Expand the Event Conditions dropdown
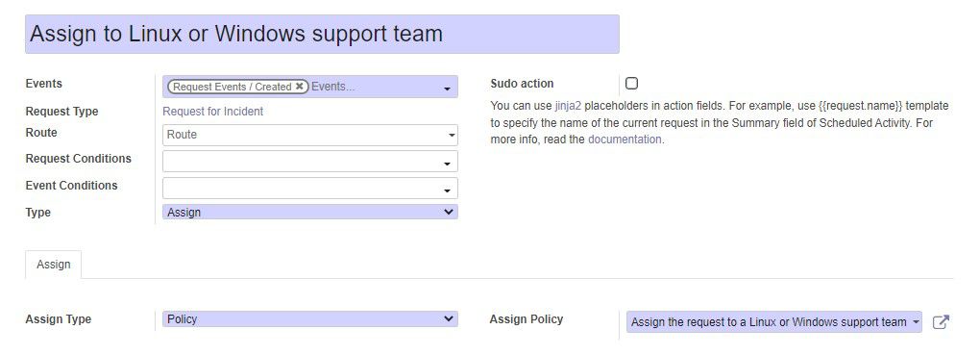Screen dimensions: 980x355 (447, 190)
